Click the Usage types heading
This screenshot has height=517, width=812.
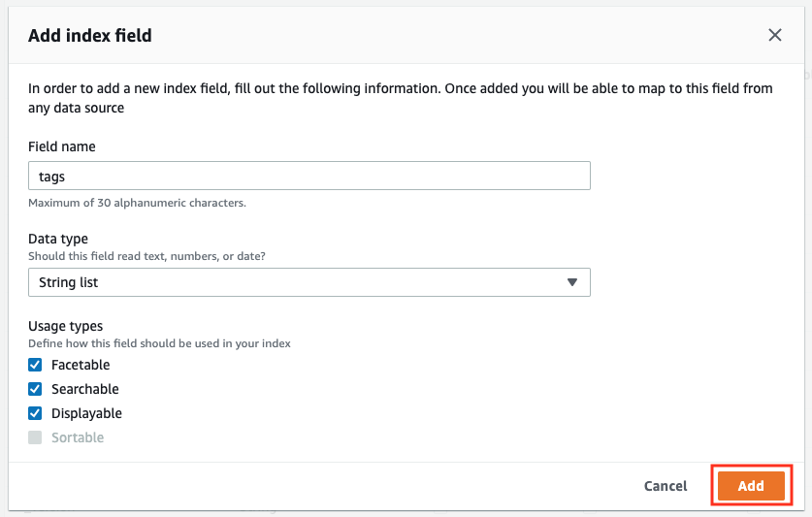tap(65, 326)
